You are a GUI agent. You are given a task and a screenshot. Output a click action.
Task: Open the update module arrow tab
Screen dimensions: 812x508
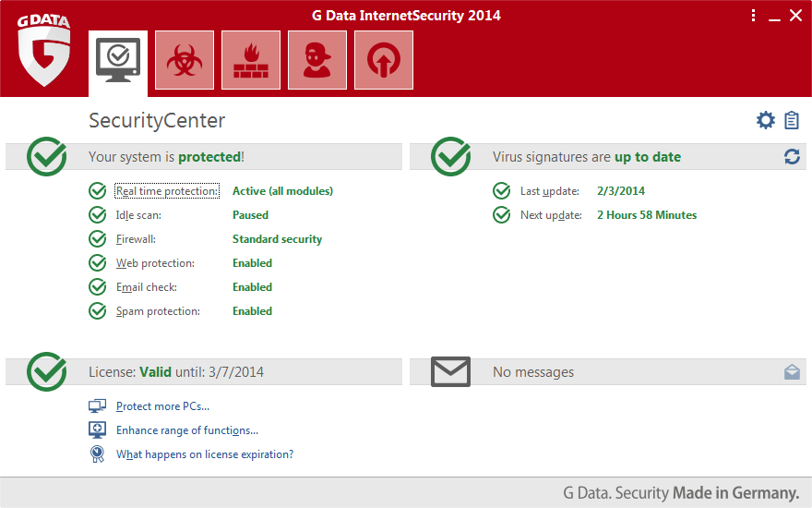[x=384, y=60]
